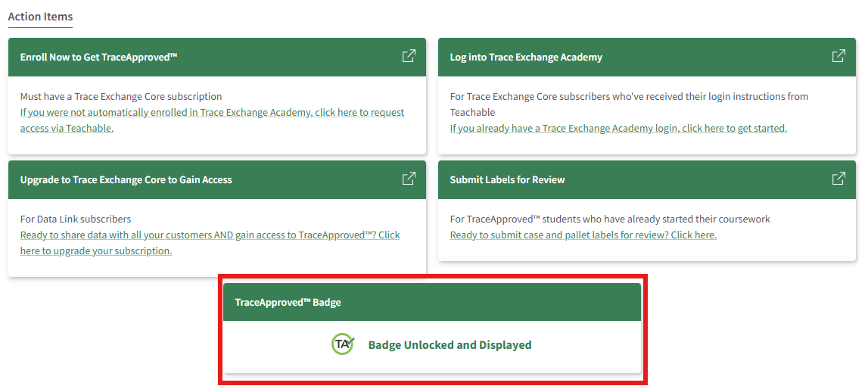Viewport: 868px width, 389px height.
Task: Click the Log into Trace Exchange Academy header
Action: tap(526, 57)
